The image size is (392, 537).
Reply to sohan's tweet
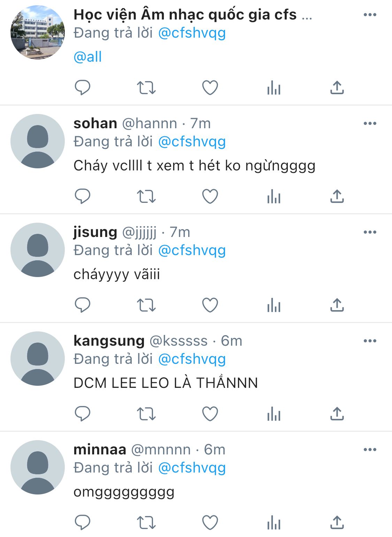point(83,197)
